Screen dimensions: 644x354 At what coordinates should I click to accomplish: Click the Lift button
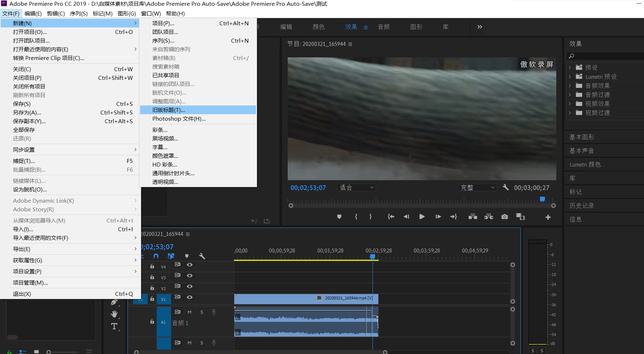pyautogui.click(x=473, y=217)
